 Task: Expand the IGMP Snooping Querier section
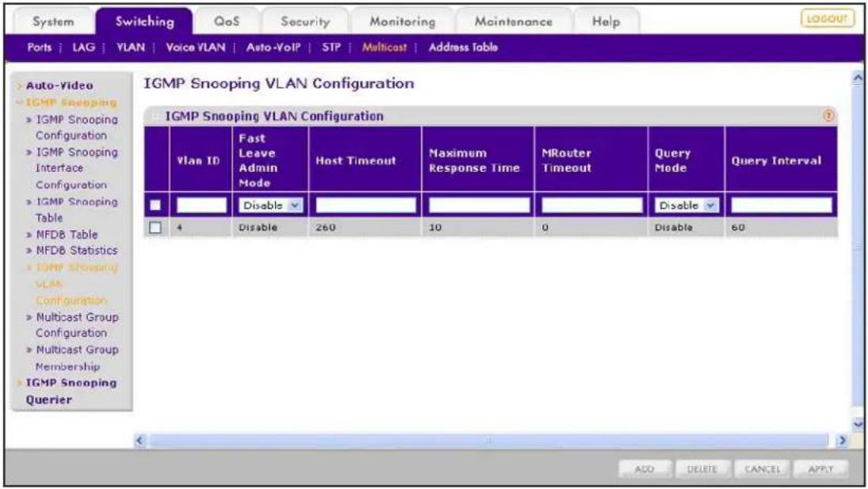tap(71, 391)
